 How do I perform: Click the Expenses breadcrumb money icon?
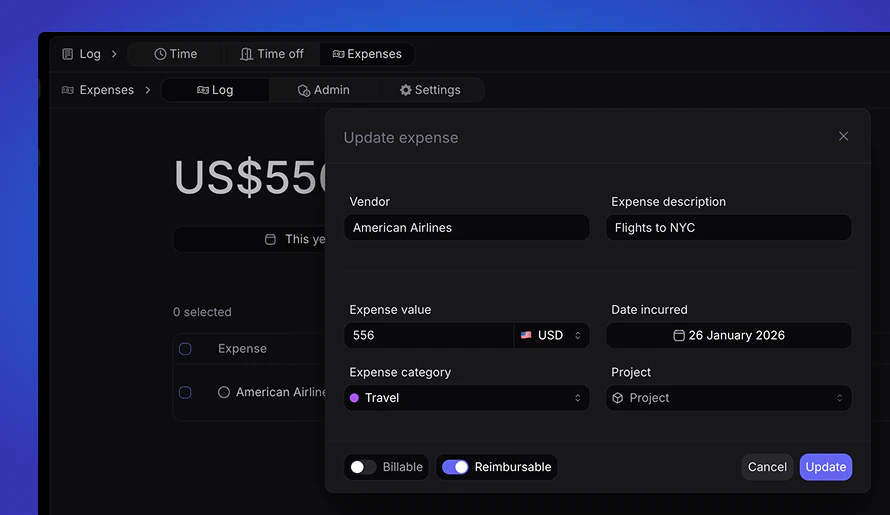68,90
